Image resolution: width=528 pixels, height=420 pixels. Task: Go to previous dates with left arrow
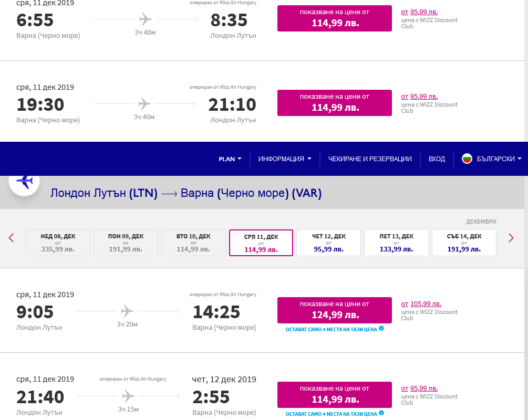point(12,238)
